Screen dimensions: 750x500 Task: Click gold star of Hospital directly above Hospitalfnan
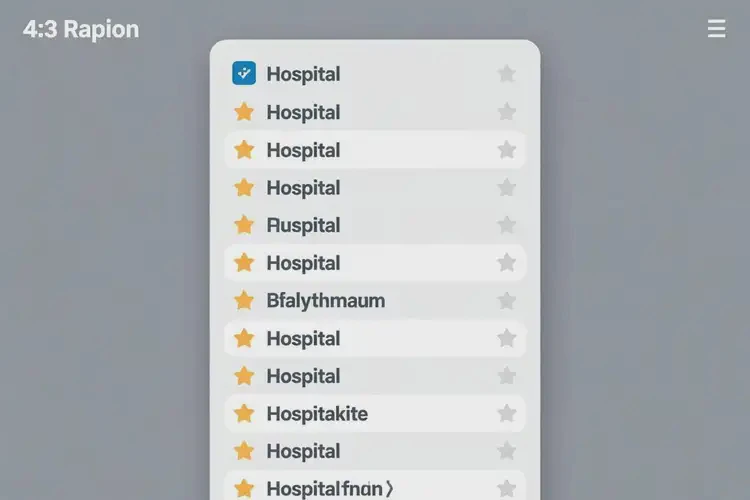point(243,451)
